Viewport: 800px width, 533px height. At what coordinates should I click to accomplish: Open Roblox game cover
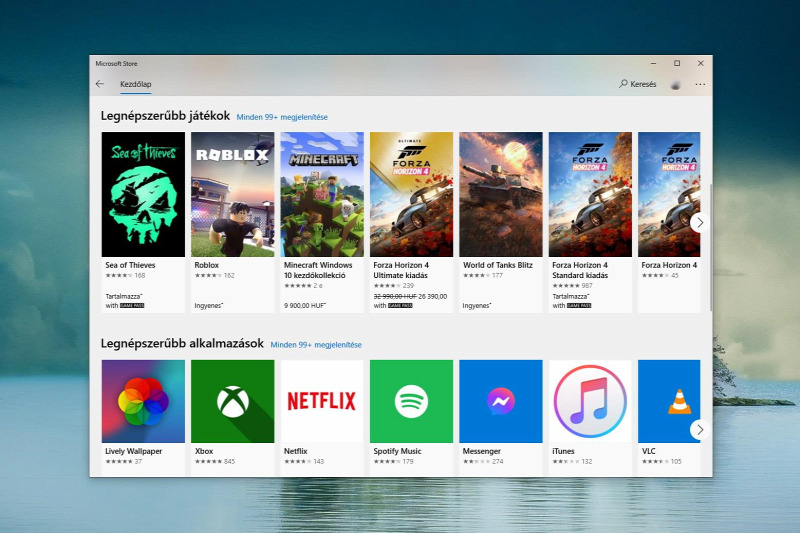(233, 194)
